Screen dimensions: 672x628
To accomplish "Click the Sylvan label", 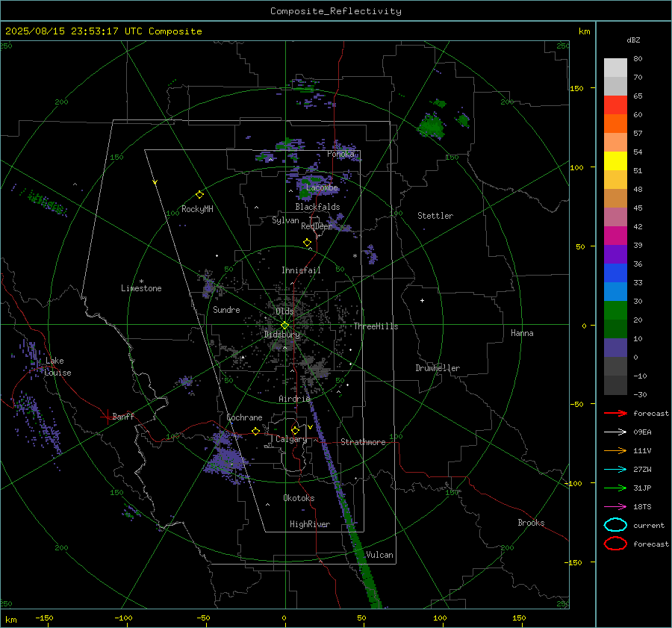I will (x=285, y=220).
